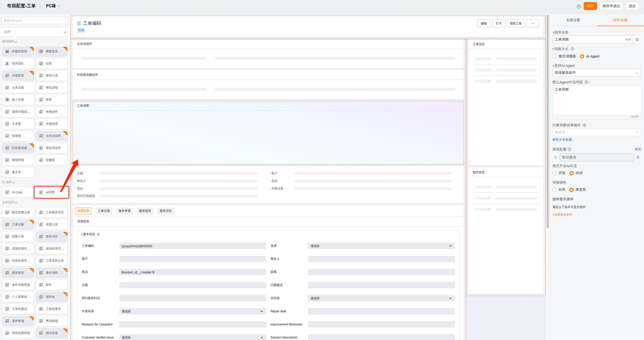Image resolution: width=644 pixels, height=340 pixels.
Task: Click the delete trash icon for 知识查询 button
Action: pyautogui.click(x=638, y=157)
